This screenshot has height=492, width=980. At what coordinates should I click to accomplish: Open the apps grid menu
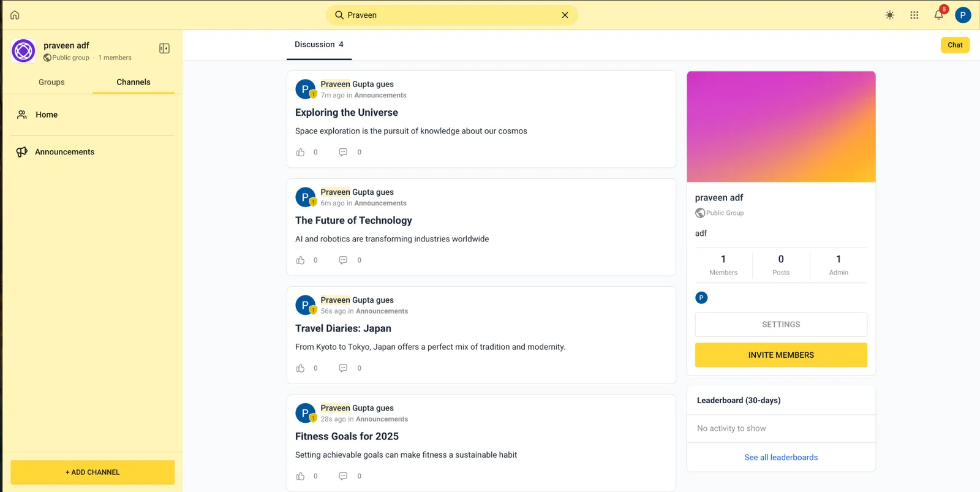[x=914, y=15]
